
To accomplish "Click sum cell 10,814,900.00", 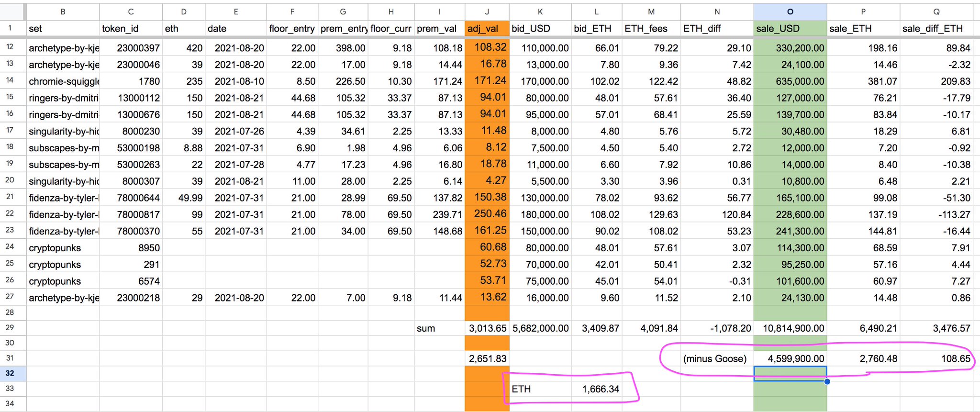I will [790, 328].
